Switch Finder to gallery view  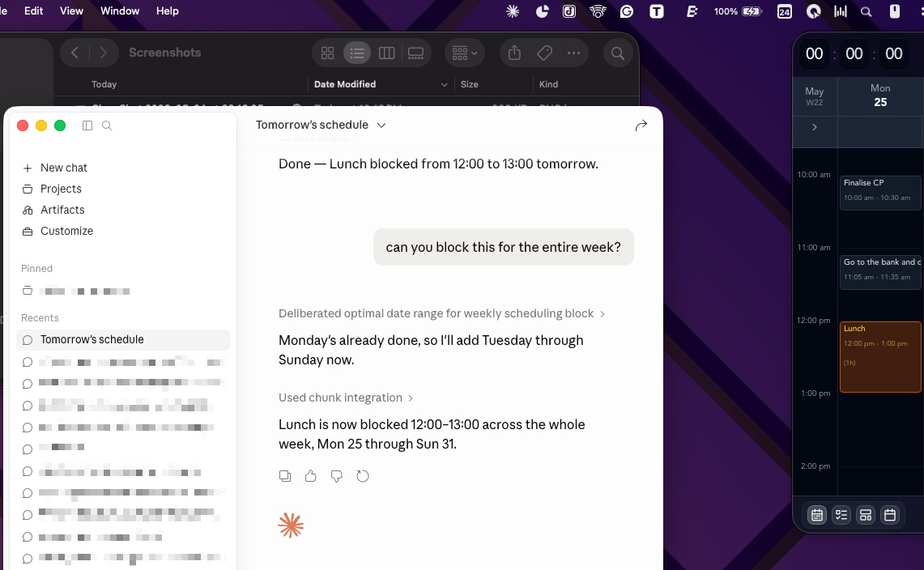[416, 53]
